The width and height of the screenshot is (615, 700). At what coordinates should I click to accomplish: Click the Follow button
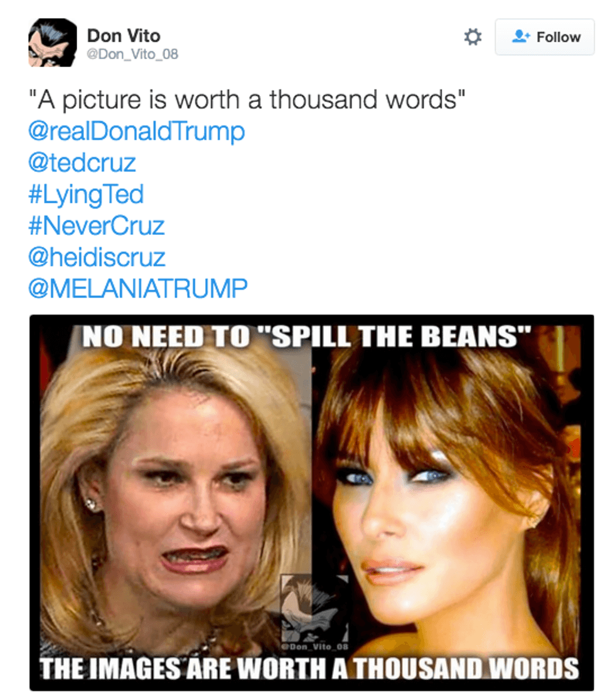545,37
